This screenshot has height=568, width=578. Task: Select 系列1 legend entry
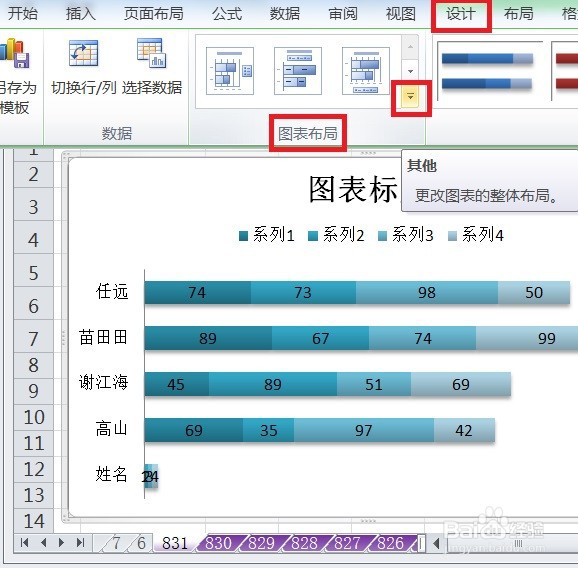267,235
